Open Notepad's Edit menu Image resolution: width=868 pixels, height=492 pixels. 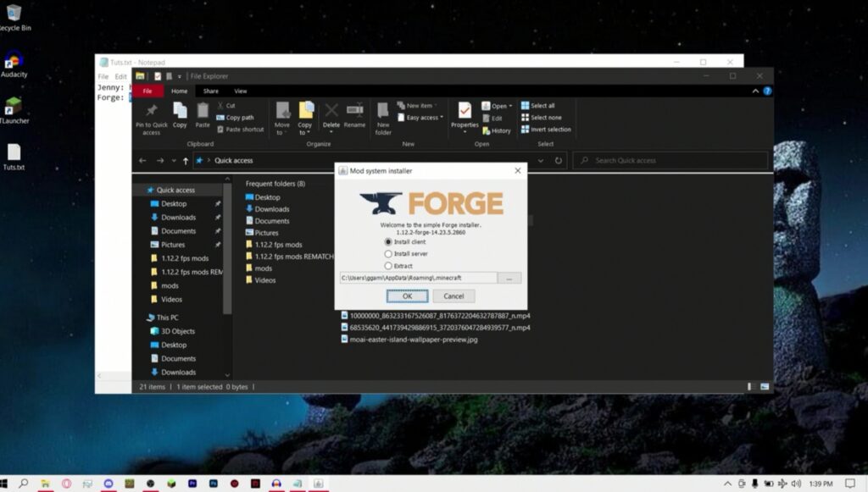(120, 76)
